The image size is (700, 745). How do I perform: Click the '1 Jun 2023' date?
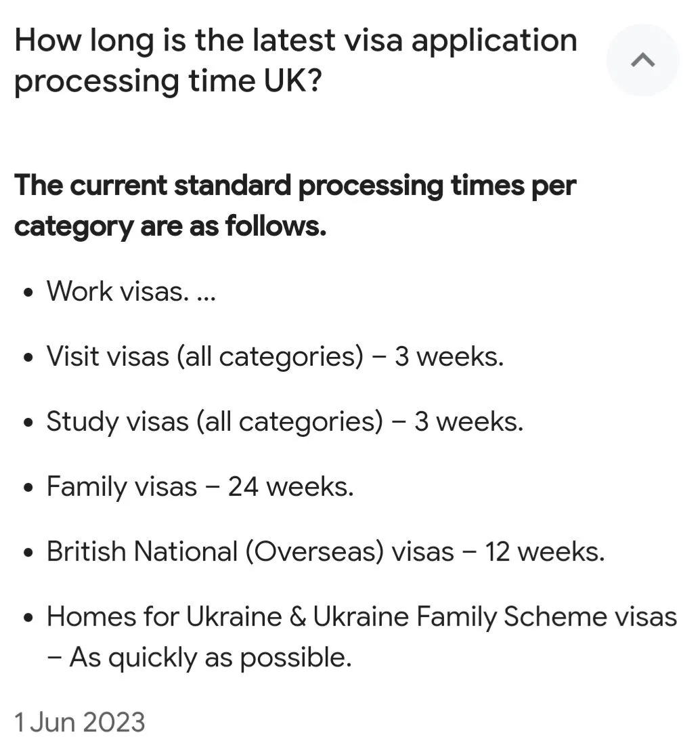point(80,722)
